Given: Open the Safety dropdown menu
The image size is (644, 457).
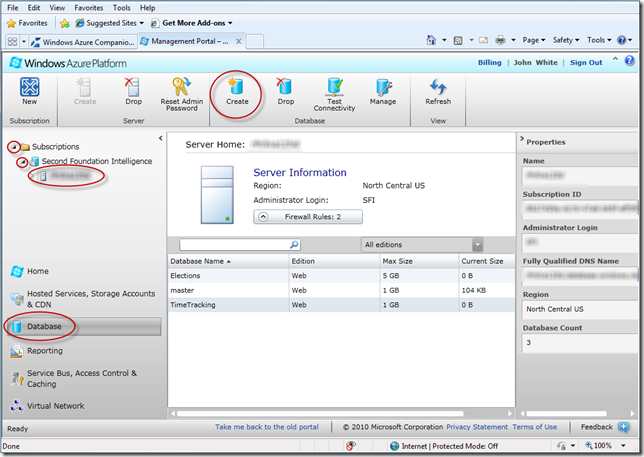Looking at the screenshot, I should tap(566, 40).
